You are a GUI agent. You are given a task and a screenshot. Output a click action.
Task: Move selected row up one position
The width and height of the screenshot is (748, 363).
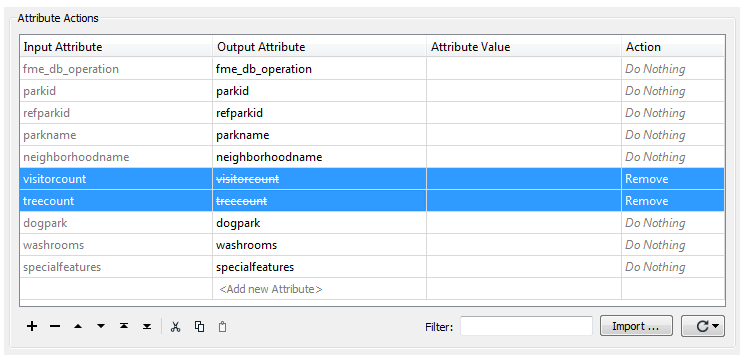point(78,326)
